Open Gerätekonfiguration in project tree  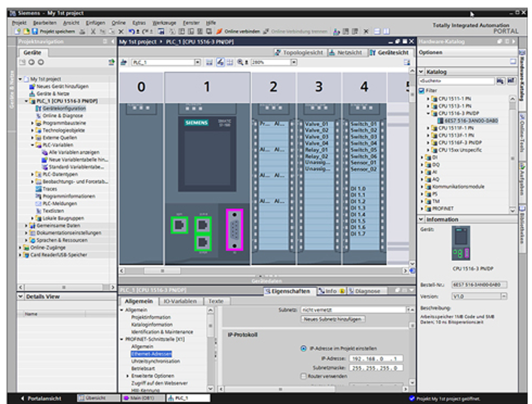[64, 108]
